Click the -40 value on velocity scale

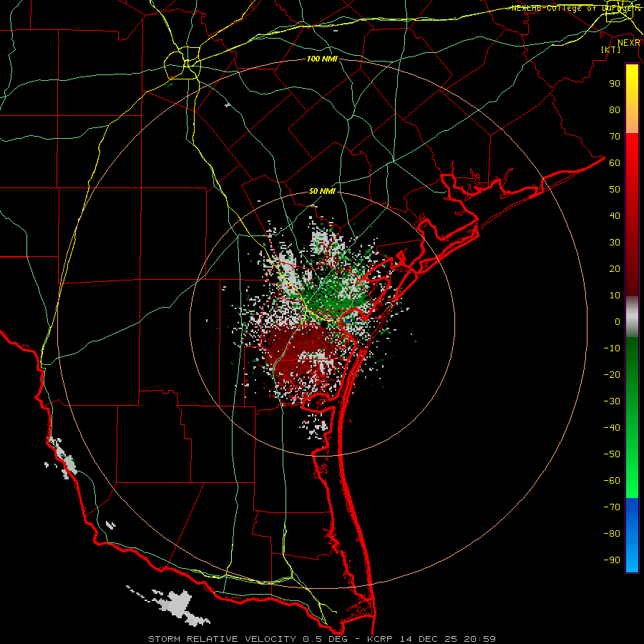click(x=612, y=428)
